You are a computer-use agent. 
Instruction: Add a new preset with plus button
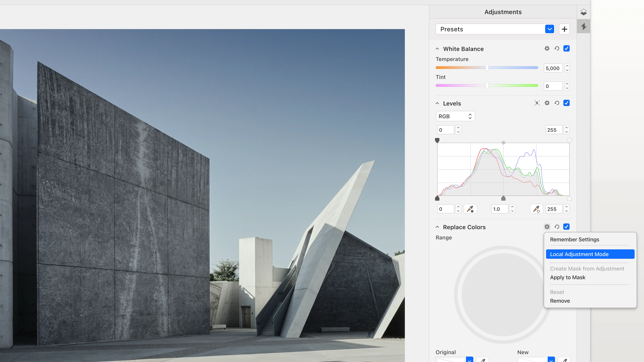564,29
